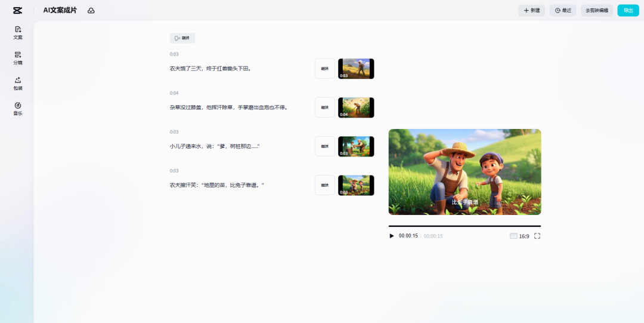Play the video preview
This screenshot has width=644, height=323.
click(391, 236)
